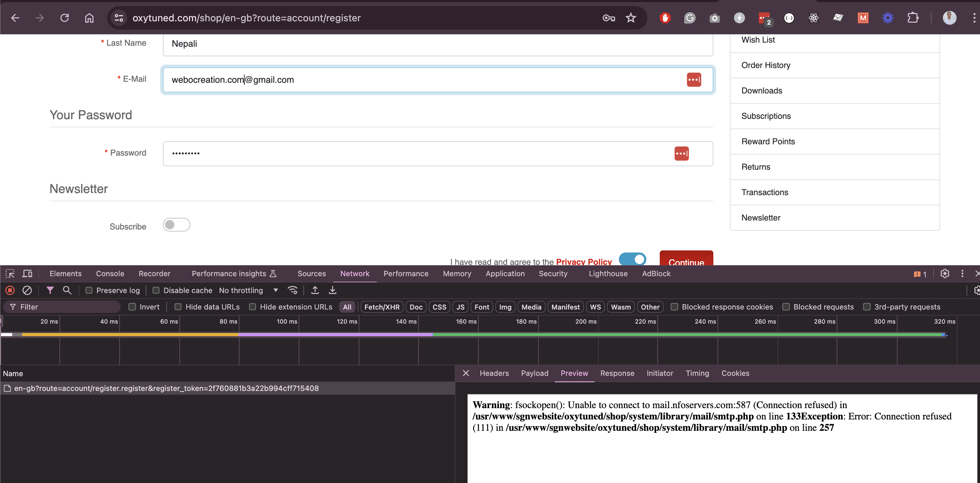Stop recording the network log
The image size is (980, 483).
10,291
